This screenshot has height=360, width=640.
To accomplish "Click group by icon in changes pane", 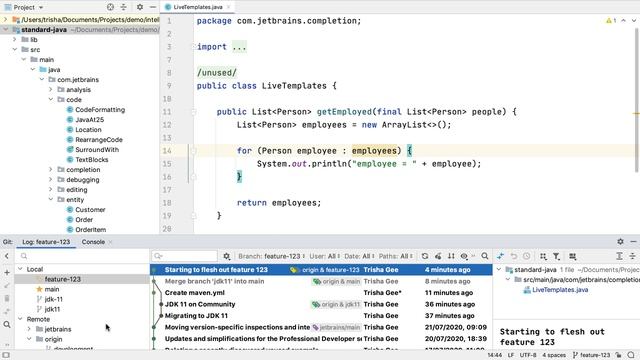I will (x=543, y=256).
